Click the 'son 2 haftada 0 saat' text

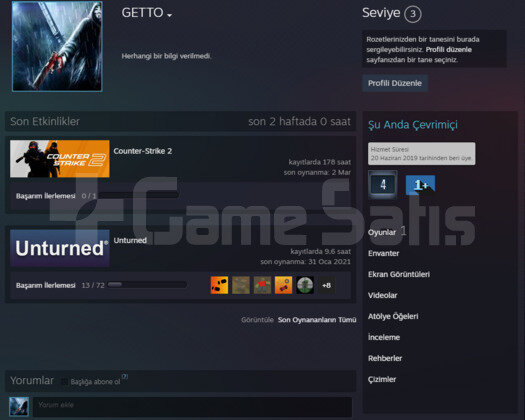coord(299,121)
